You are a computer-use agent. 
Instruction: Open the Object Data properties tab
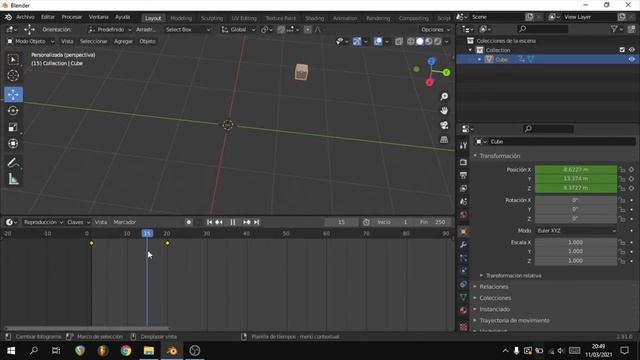[463, 297]
